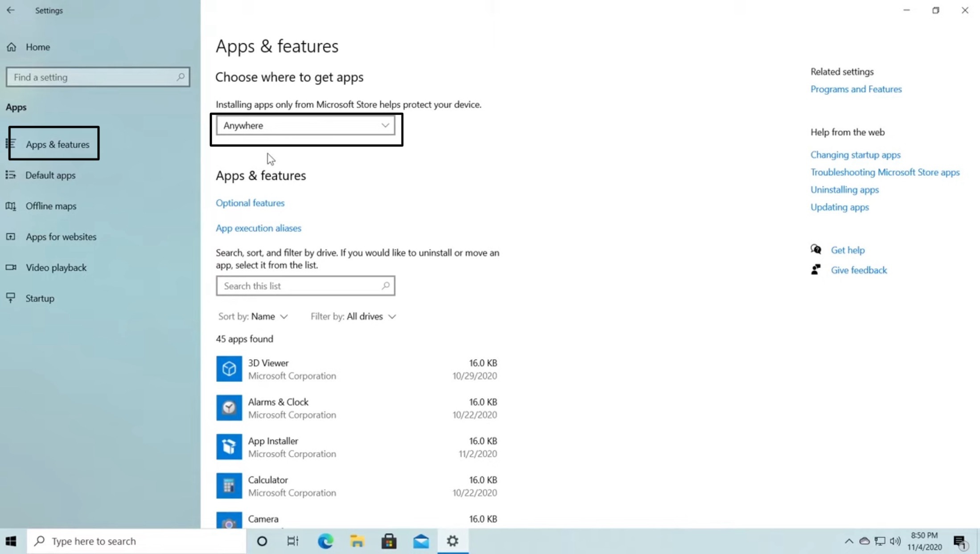Go back using the Settings back arrow
The width and height of the screenshot is (980, 554).
coord(11,10)
